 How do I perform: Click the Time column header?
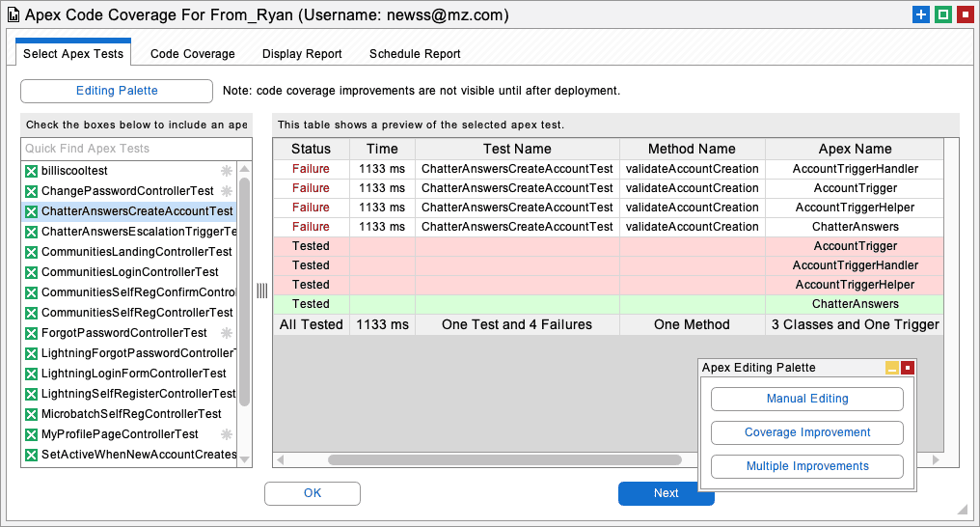(x=382, y=149)
